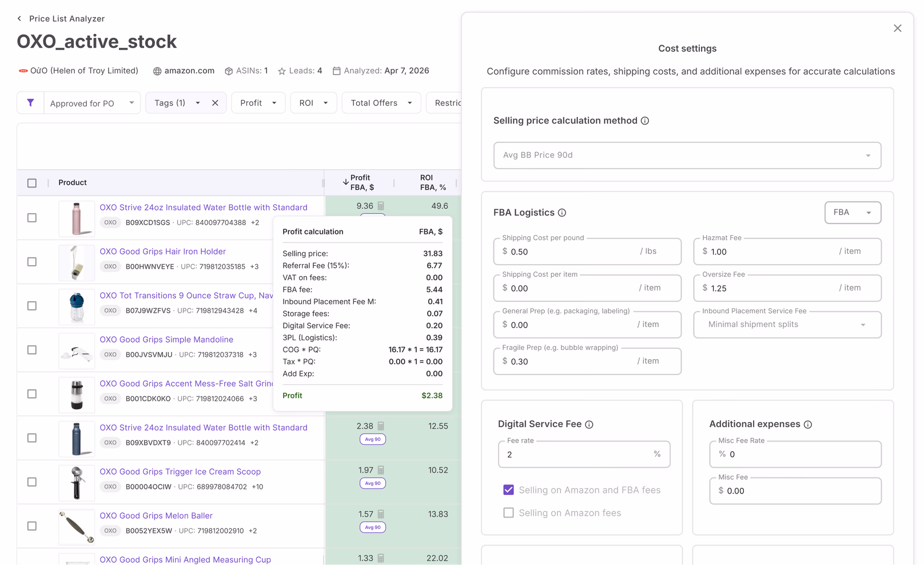Screen dimensions: 924x565
Task: Click the Shipping Cost per item field
Action: [587, 288]
